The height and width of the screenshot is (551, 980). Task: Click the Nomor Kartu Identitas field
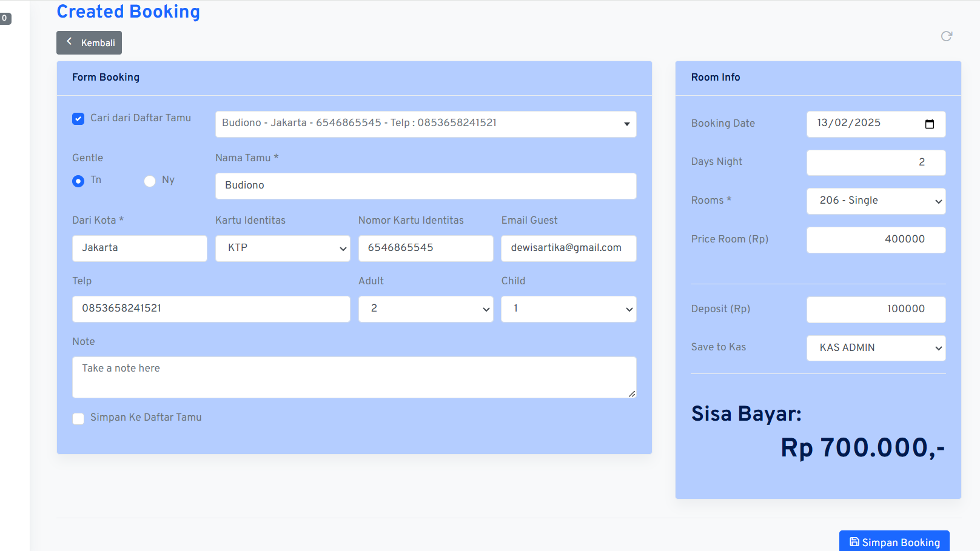point(426,248)
